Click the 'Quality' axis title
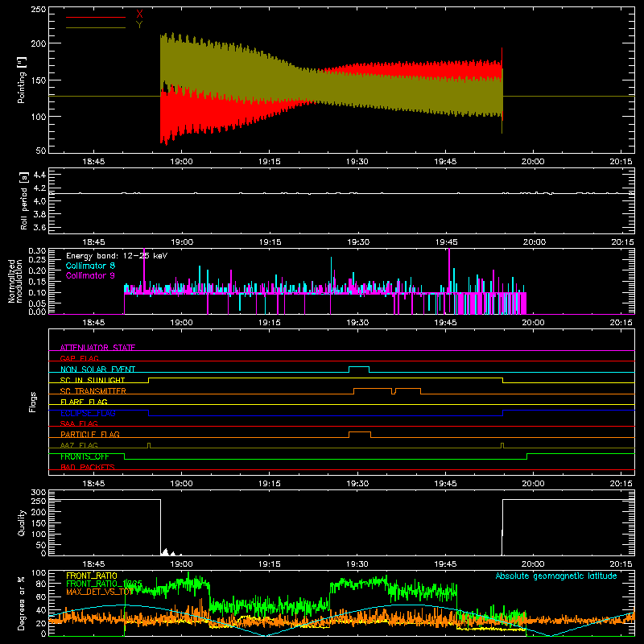Image resolution: width=644 pixels, height=644 pixels. tap(22, 522)
